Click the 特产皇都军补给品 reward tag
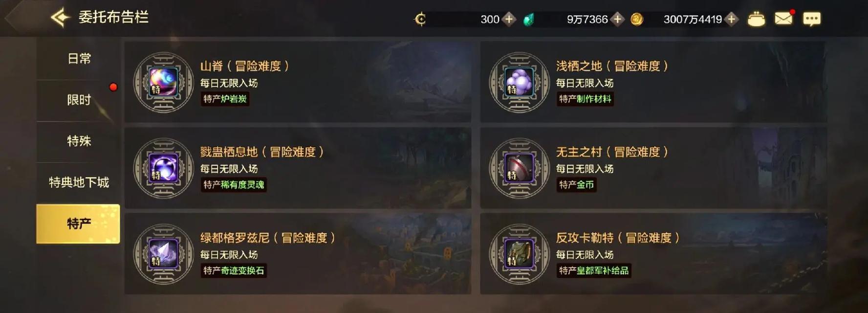The height and width of the screenshot is (313, 868). 594,270
